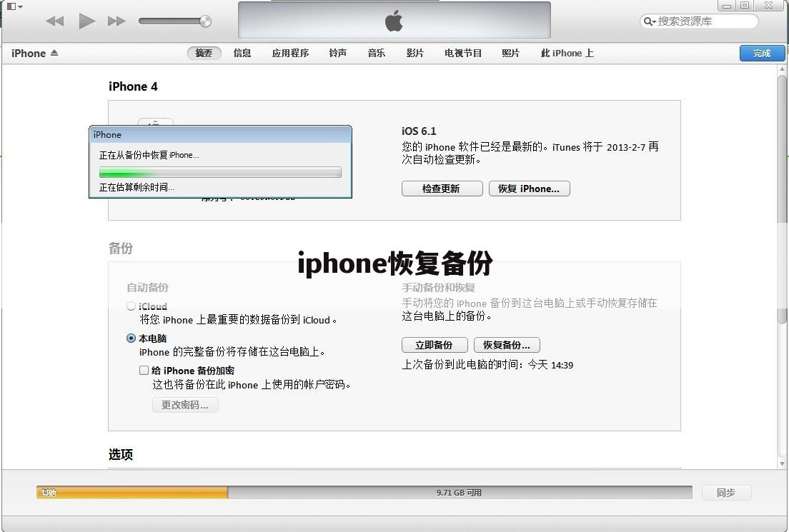Click the iPhone device name label
Image resolution: width=789 pixels, height=532 pixels.
(29, 54)
